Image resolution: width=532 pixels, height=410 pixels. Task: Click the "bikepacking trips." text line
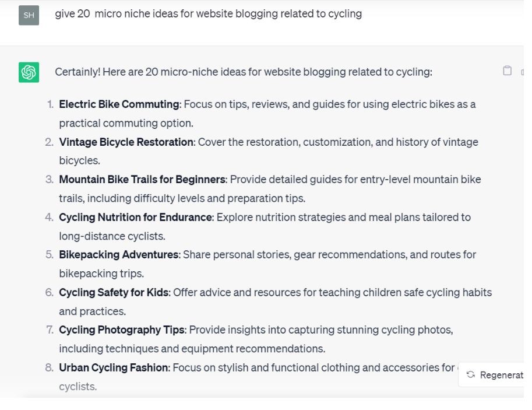[x=101, y=274]
